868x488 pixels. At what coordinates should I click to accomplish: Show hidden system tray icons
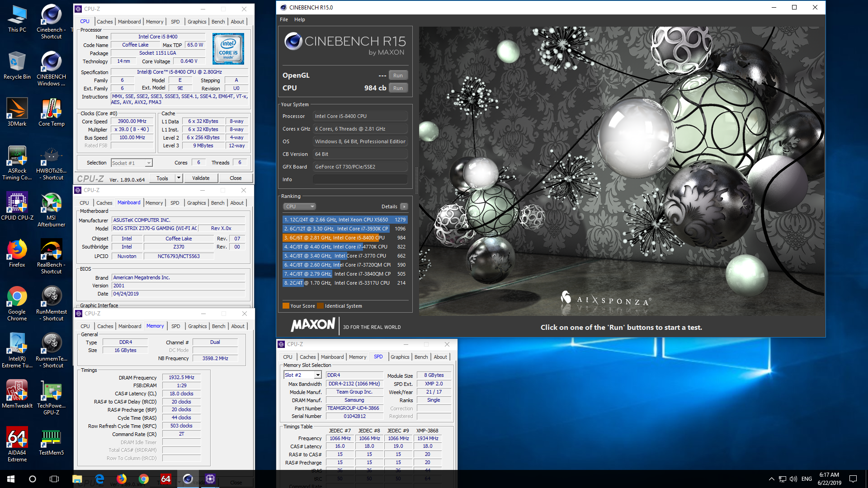pos(771,479)
